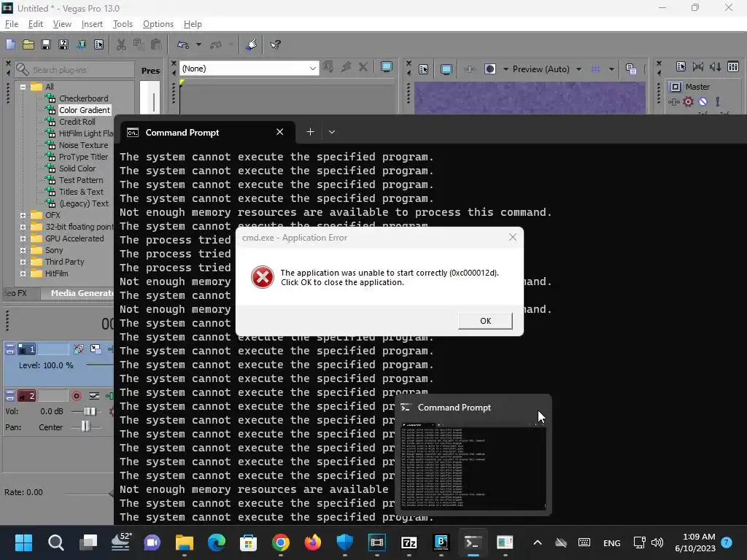
Task: Click the Preview on external monitor icon
Action: tap(446, 69)
